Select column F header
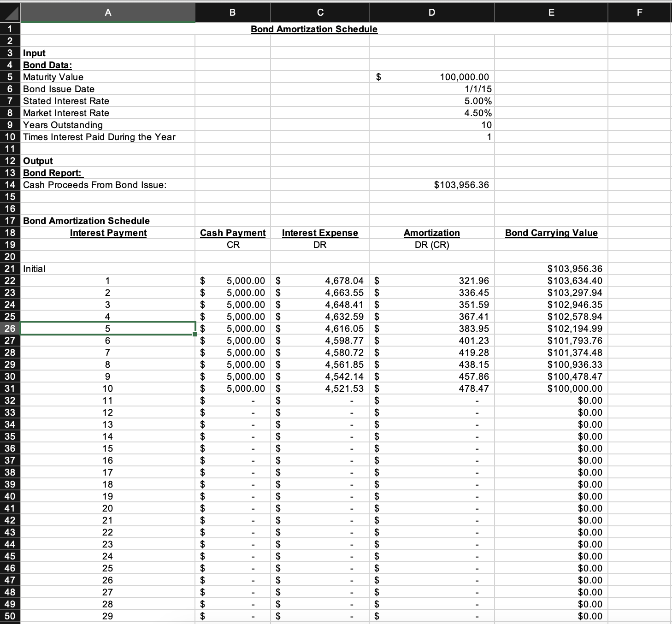The height and width of the screenshot is (624, 672). point(638,12)
